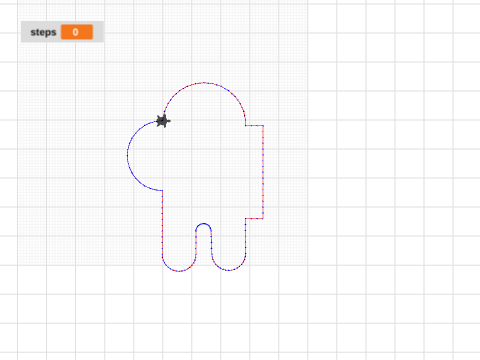Click the long vertical edge of backpack rectangle
The height and width of the screenshot is (360, 480).
263,172
